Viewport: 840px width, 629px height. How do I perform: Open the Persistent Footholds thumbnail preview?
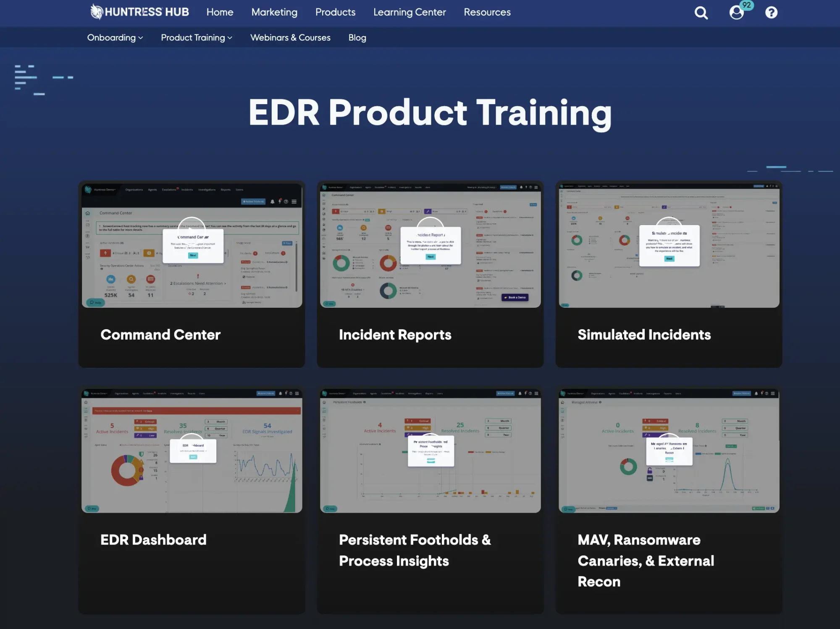pos(430,451)
